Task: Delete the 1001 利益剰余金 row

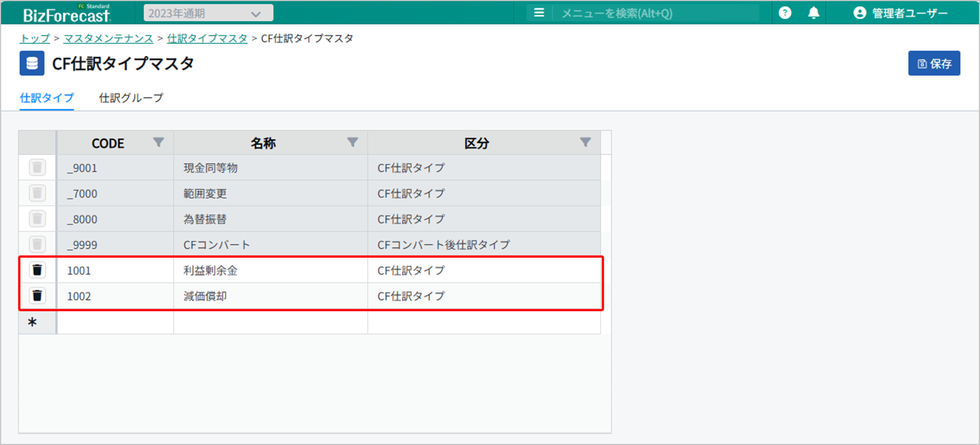Action: [x=37, y=270]
